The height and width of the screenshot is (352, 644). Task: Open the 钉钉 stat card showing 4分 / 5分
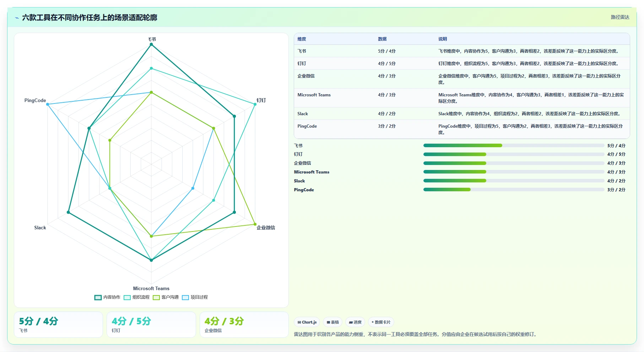point(151,325)
